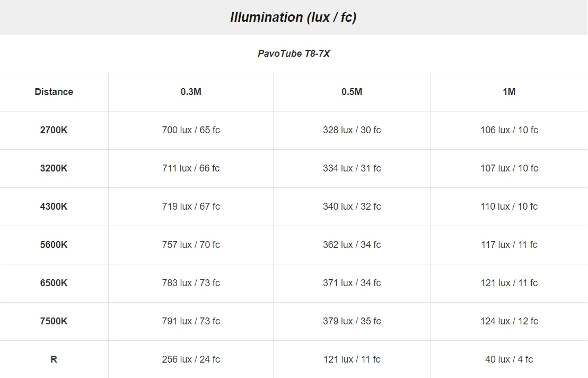Click the Distance column header
This screenshot has width=588, height=378.
(x=54, y=92)
